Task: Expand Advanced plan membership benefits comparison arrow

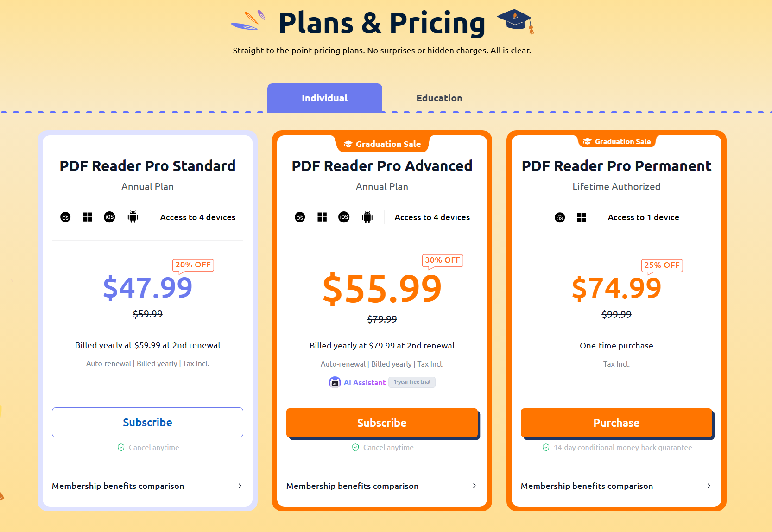Action: [x=474, y=486]
